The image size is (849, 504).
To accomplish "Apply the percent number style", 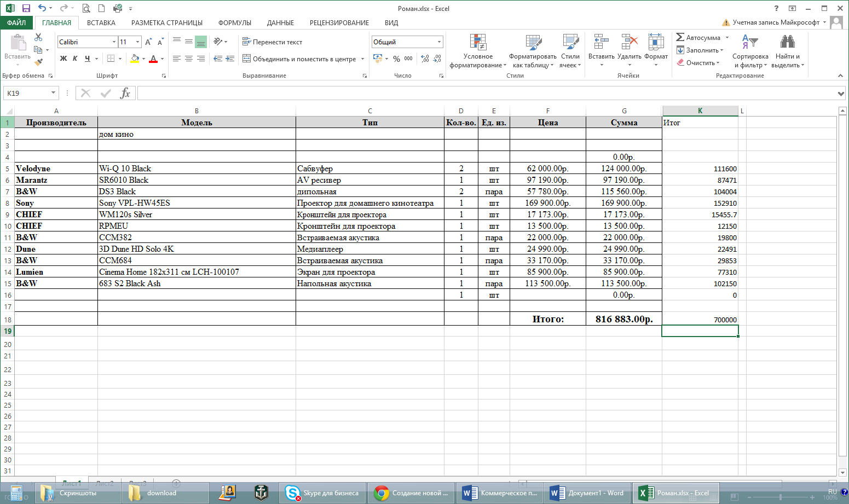I will click(396, 59).
